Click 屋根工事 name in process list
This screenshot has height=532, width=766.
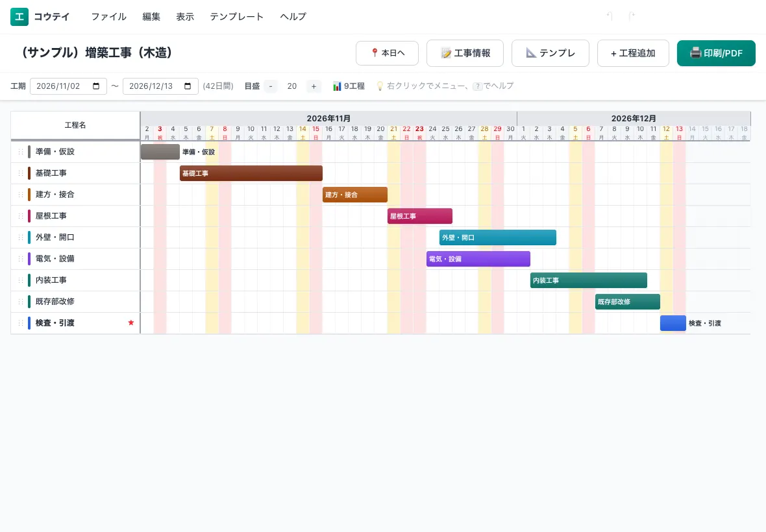pyautogui.click(x=51, y=216)
